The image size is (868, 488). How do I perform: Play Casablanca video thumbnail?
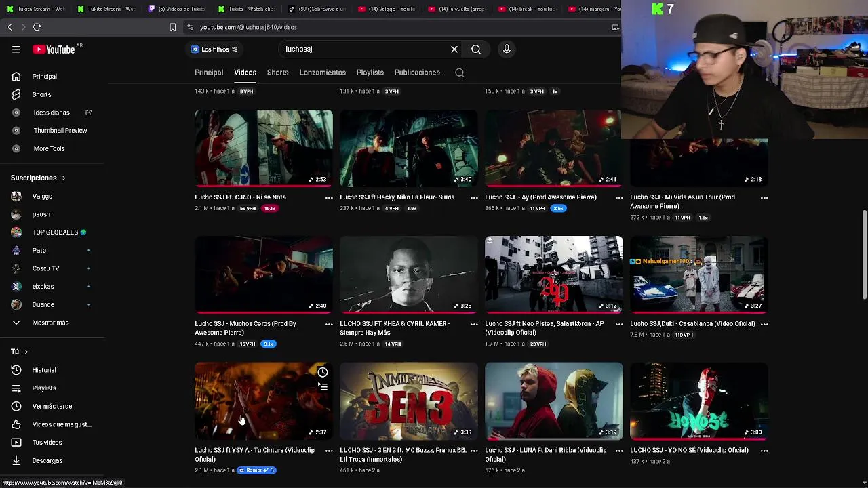pos(699,274)
